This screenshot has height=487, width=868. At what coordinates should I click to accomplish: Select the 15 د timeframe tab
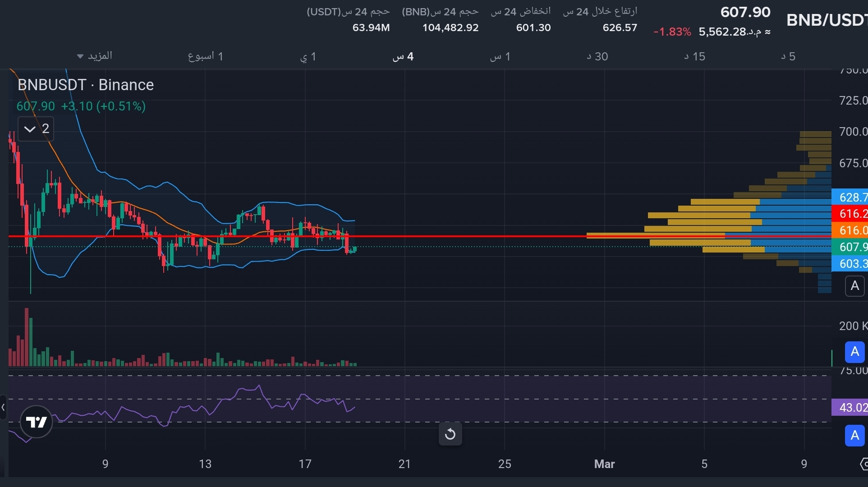[x=694, y=56]
